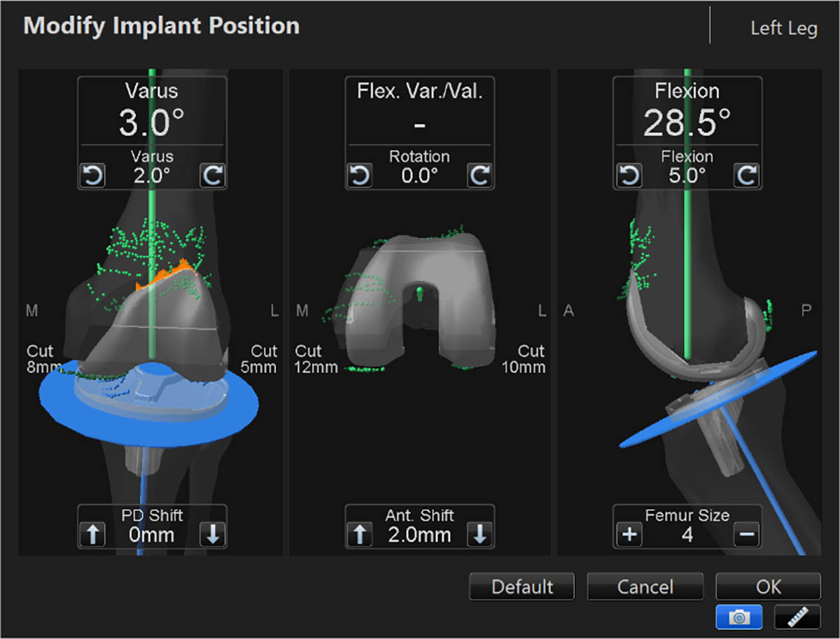This screenshot has width=840, height=639.
Task: Confirm implant position with OK
Action: [768, 587]
